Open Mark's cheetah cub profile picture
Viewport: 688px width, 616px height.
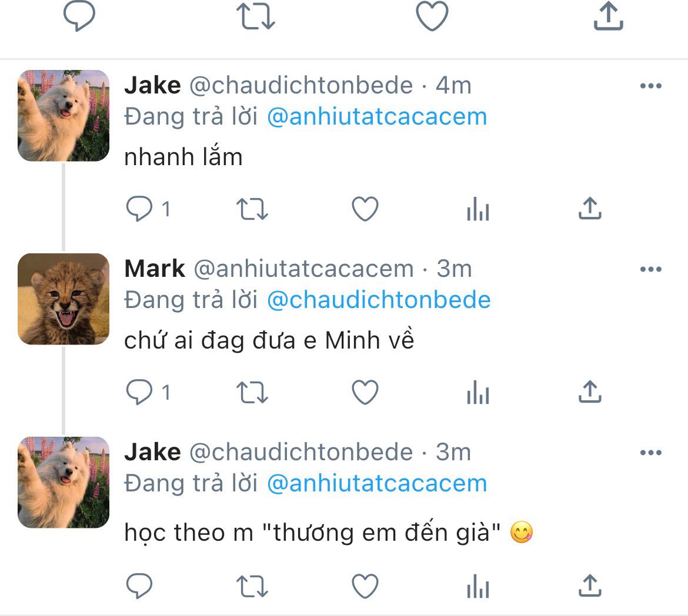point(64,299)
